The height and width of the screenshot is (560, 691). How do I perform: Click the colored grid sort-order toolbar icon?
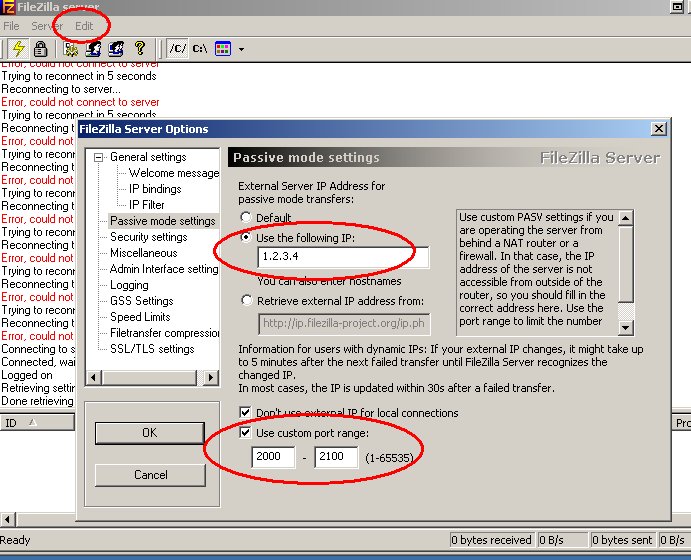(223, 48)
